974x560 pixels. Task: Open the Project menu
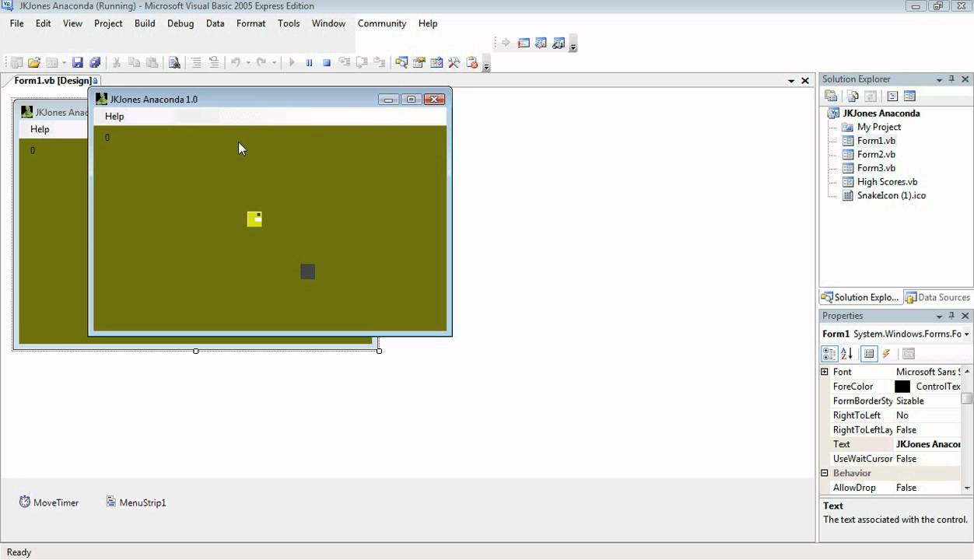coord(108,23)
